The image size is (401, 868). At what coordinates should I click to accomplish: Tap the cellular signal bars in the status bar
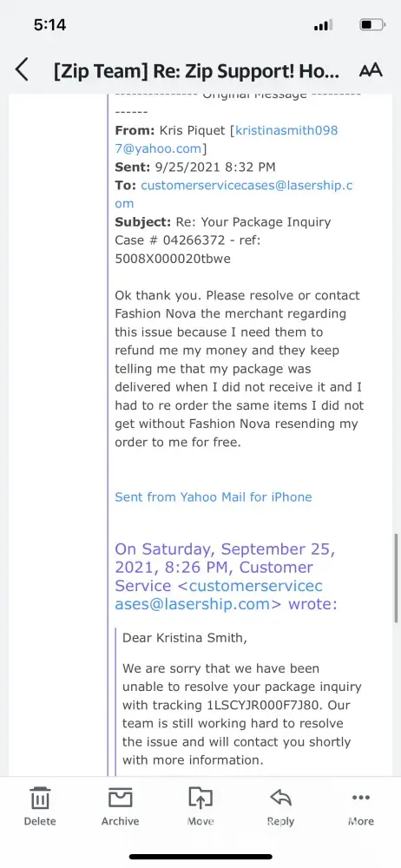click(323, 25)
